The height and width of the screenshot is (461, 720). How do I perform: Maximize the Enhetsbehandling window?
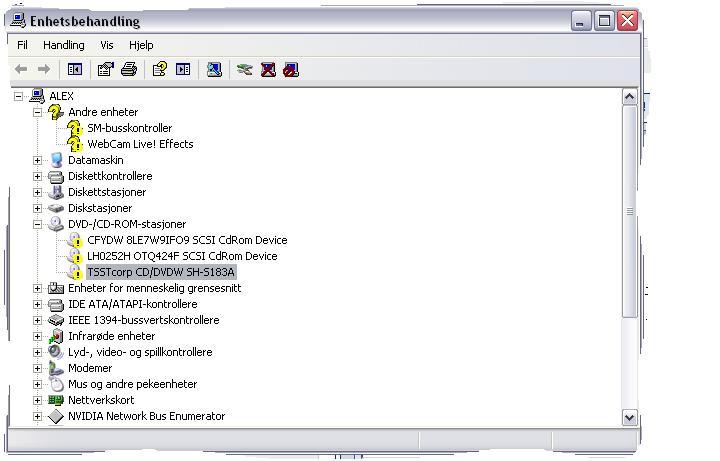click(604, 21)
